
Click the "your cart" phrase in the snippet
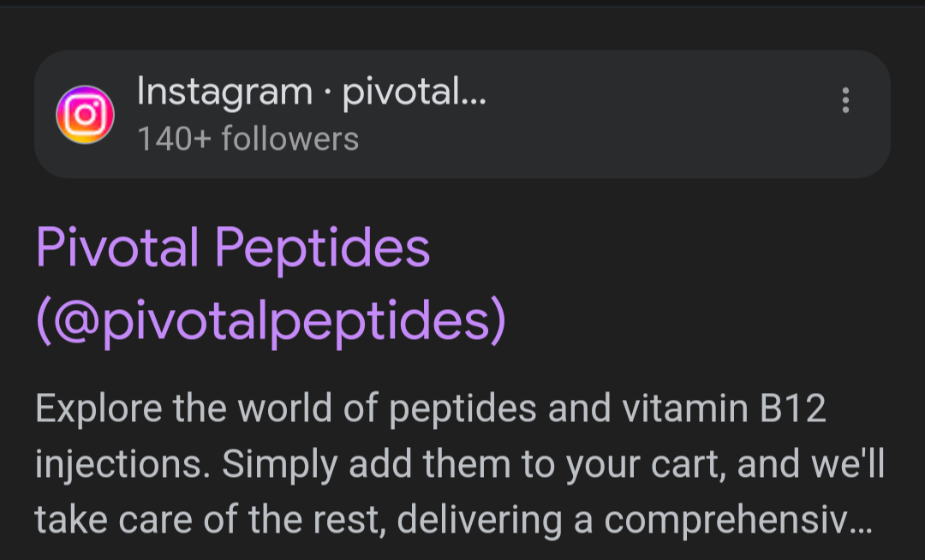[645, 466]
